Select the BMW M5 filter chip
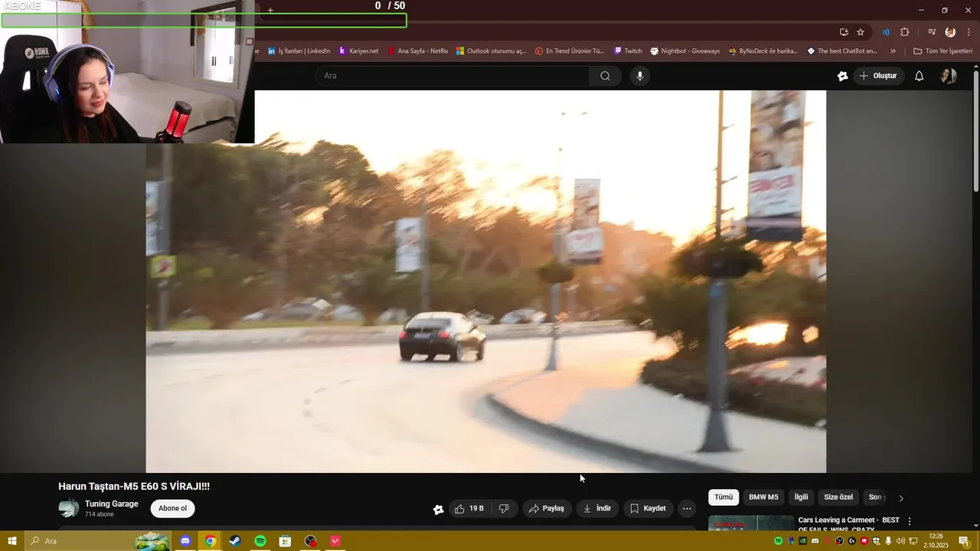Image resolution: width=980 pixels, height=551 pixels. click(763, 497)
